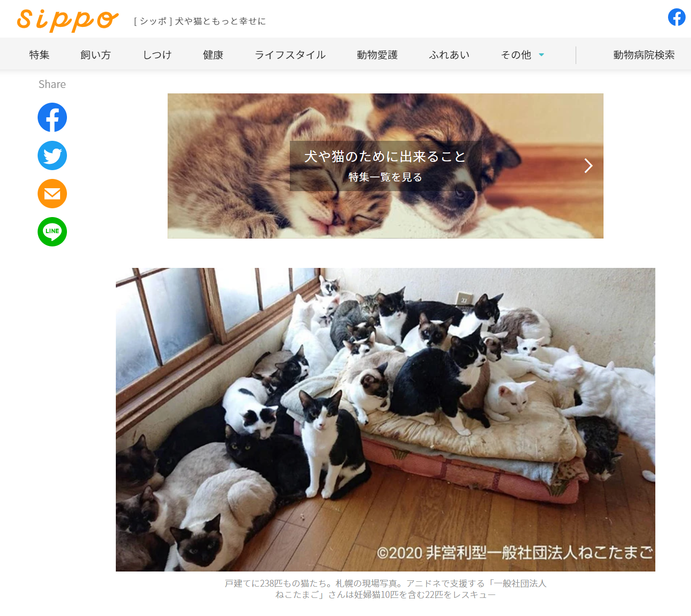Go to the 健康 section
Image resolution: width=691 pixels, height=616 pixels.
[x=213, y=55]
